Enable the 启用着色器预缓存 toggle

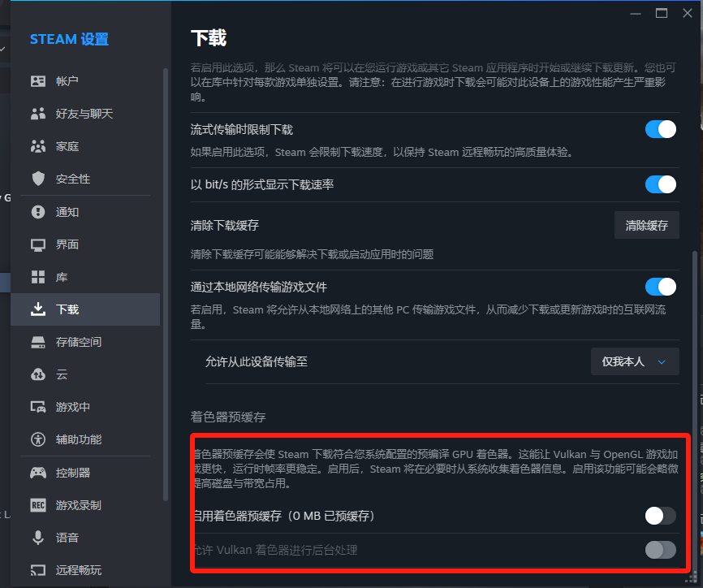(x=661, y=516)
